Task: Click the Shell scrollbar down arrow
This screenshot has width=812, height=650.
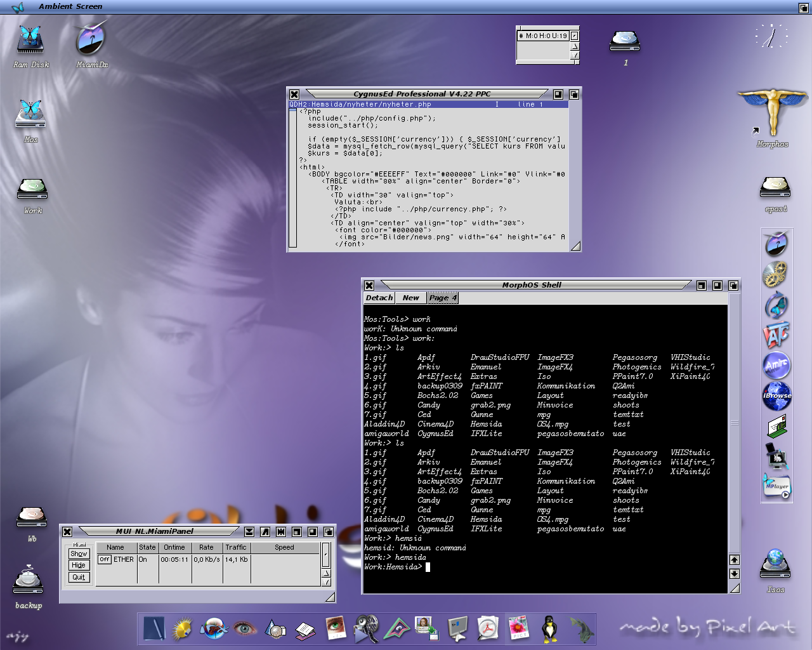Action: [x=734, y=574]
